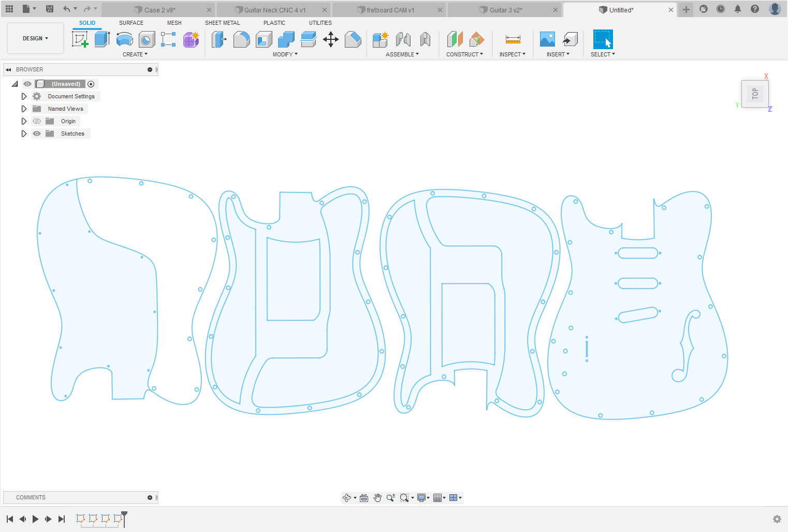The height and width of the screenshot is (532, 788).
Task: Open the help question mark menu
Action: point(755,9)
